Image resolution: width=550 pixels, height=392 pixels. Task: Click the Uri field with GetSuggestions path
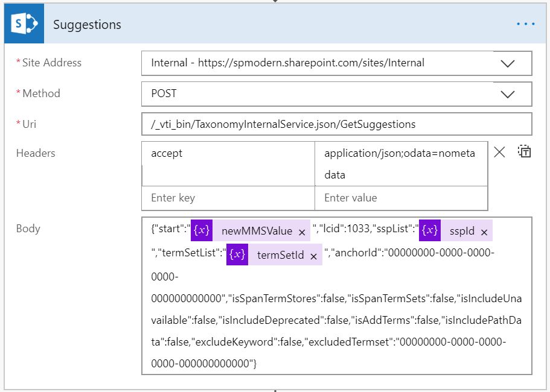click(x=337, y=124)
